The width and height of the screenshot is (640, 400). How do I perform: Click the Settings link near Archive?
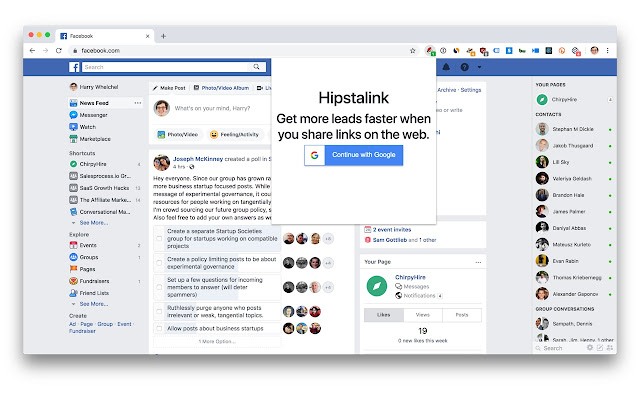coord(471,90)
